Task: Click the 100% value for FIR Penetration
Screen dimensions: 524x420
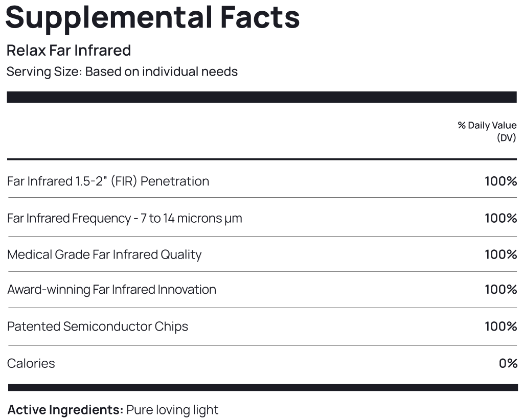Action: coord(500,181)
